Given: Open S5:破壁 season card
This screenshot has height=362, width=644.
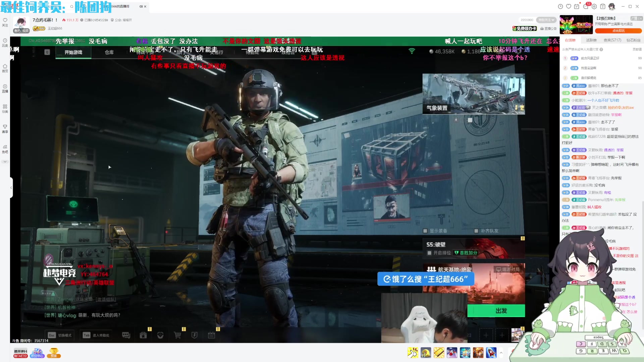Looking at the screenshot, I should point(474,248).
